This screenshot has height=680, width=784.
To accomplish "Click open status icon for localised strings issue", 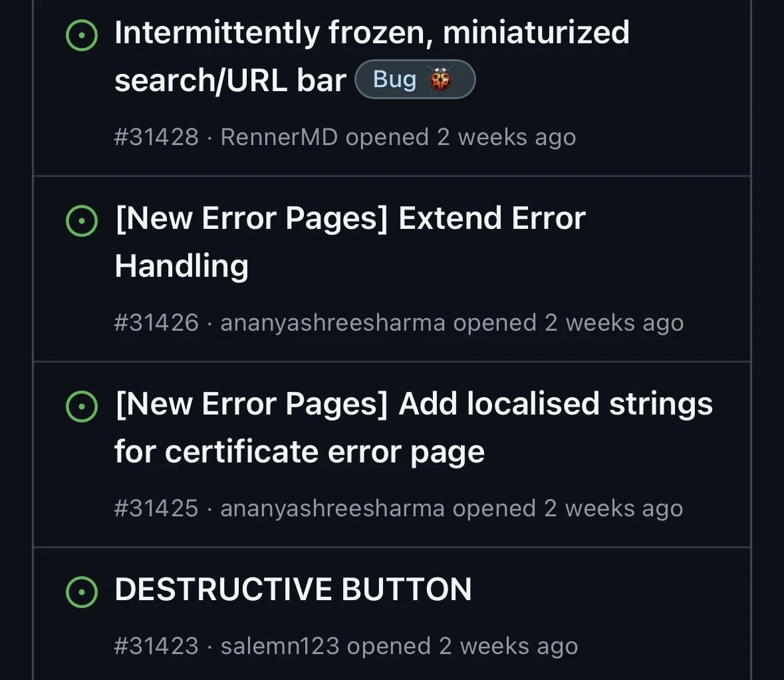I will pos(82,407).
